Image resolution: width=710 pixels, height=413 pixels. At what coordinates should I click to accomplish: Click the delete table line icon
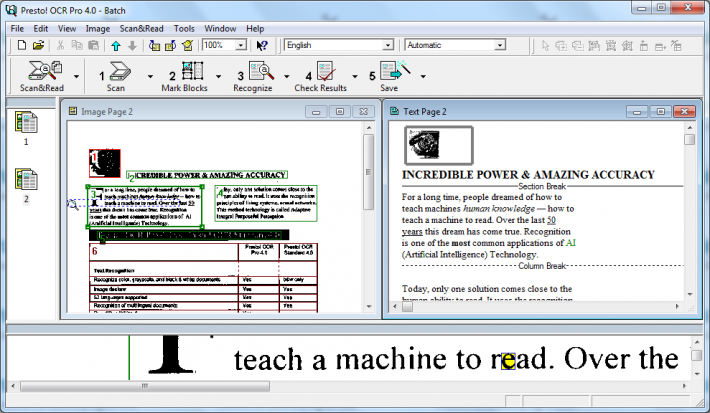[676, 46]
